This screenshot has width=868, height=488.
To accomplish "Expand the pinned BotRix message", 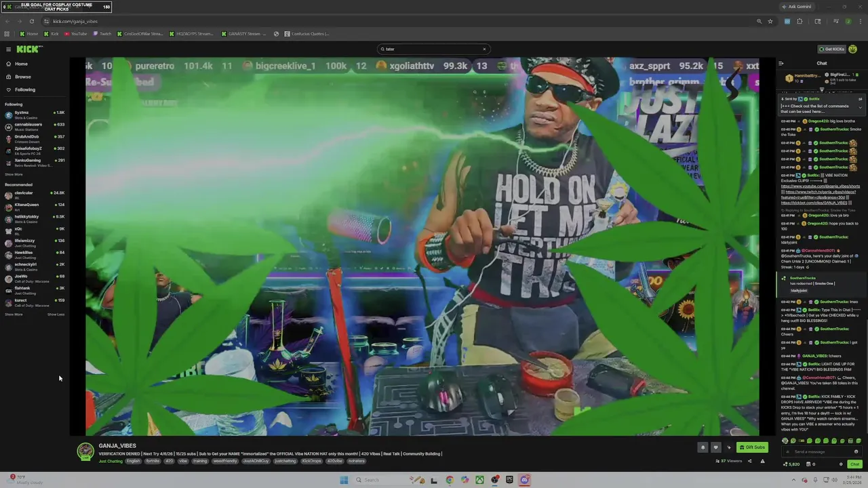I will click(x=861, y=107).
